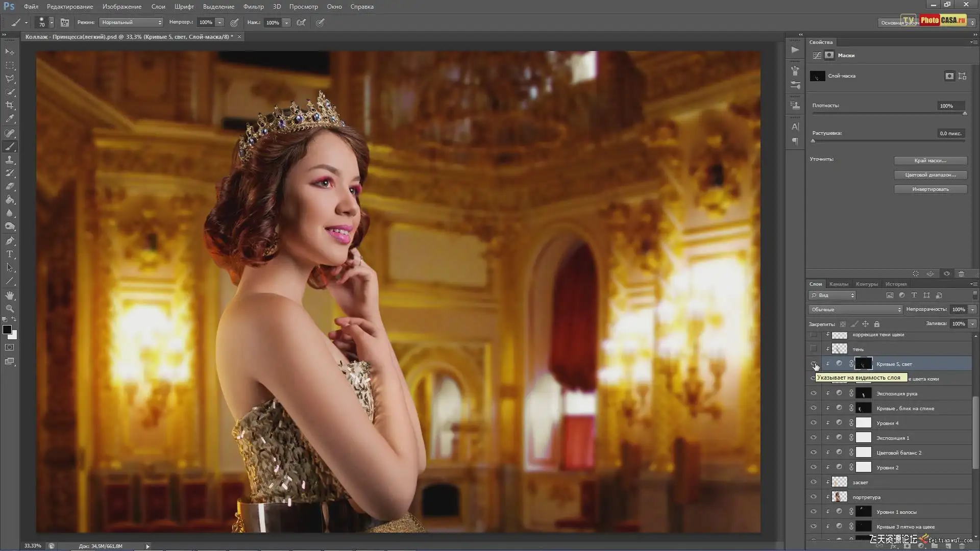Select the Crop tool

point(10,106)
